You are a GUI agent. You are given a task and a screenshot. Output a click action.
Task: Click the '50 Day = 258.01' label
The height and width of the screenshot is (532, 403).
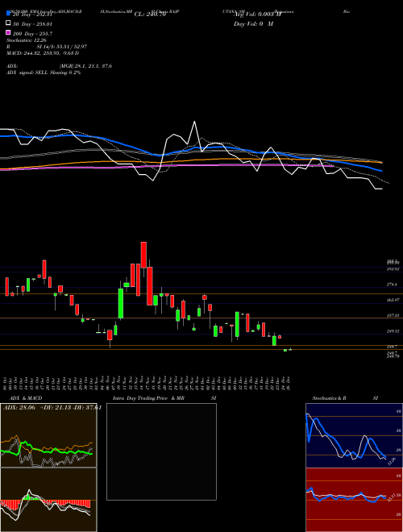(x=33, y=24)
